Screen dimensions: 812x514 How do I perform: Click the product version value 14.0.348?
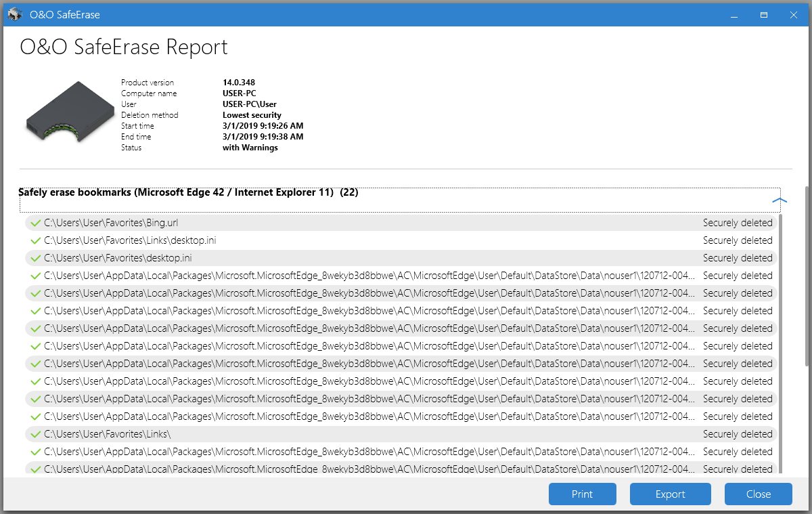point(239,83)
